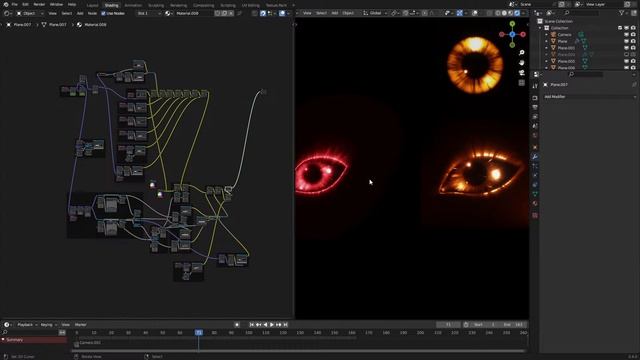Toggle viewport gizmo display button
This screenshot has height=360, width=640.
[460, 13]
